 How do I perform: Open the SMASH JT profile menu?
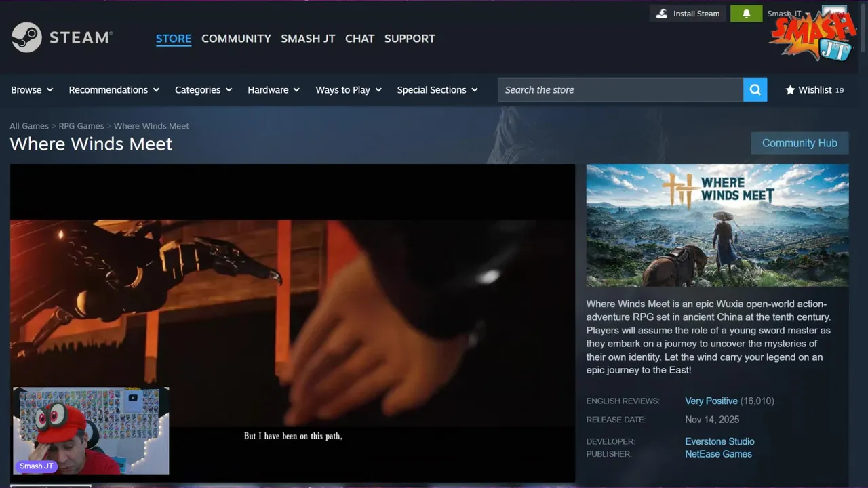(308, 39)
